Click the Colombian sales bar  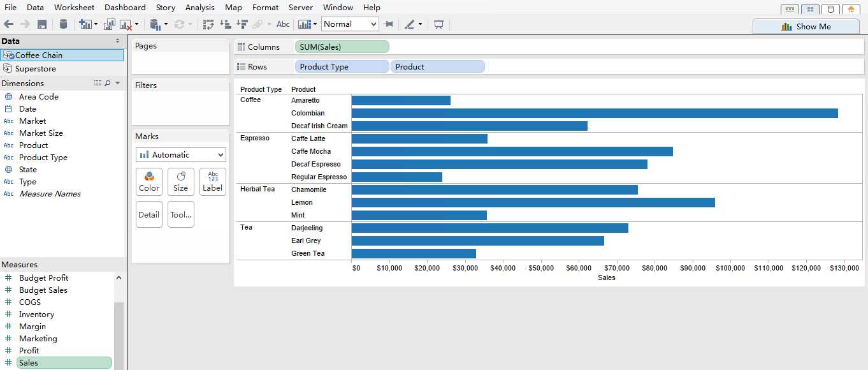pyautogui.click(x=595, y=113)
